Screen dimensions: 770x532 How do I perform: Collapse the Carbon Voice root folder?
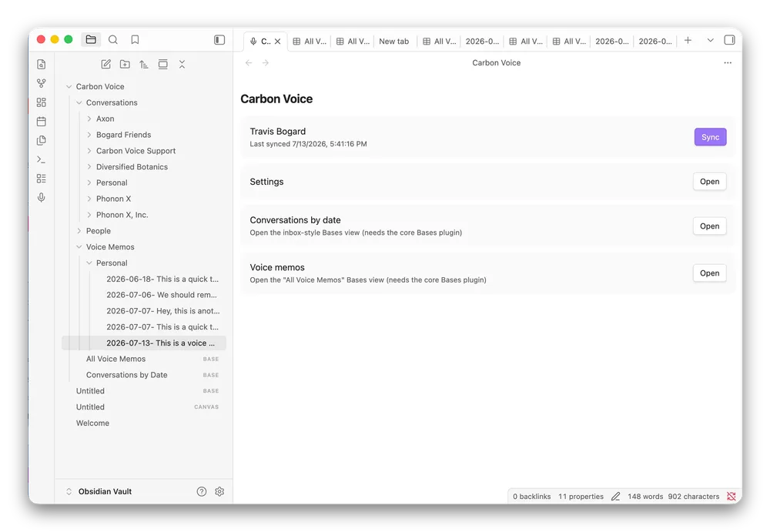click(69, 86)
